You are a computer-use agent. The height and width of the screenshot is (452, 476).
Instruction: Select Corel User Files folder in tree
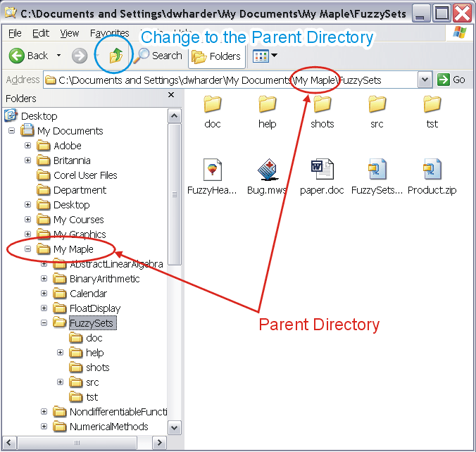coord(77,175)
